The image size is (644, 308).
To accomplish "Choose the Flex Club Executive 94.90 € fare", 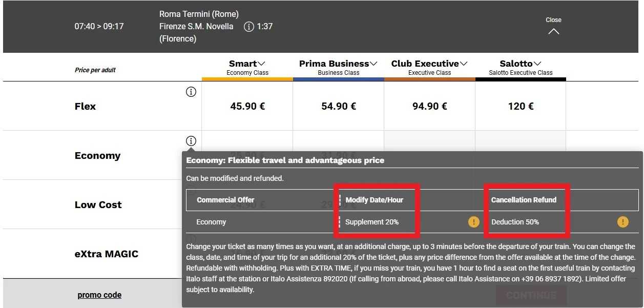I will (x=430, y=106).
